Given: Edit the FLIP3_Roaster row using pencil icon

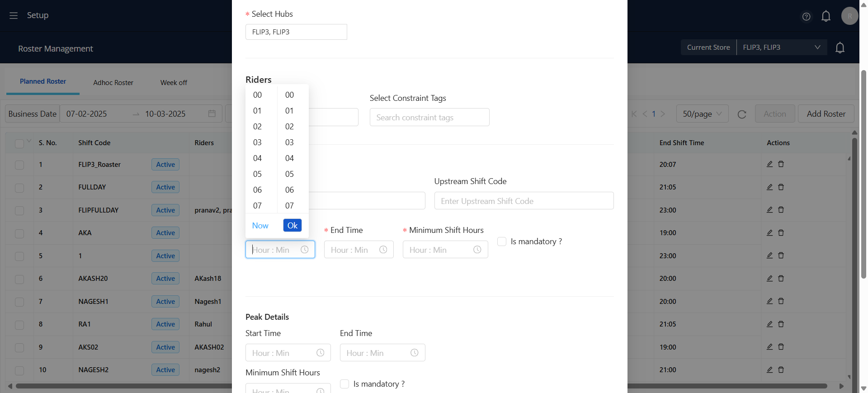Looking at the screenshot, I should tap(769, 164).
